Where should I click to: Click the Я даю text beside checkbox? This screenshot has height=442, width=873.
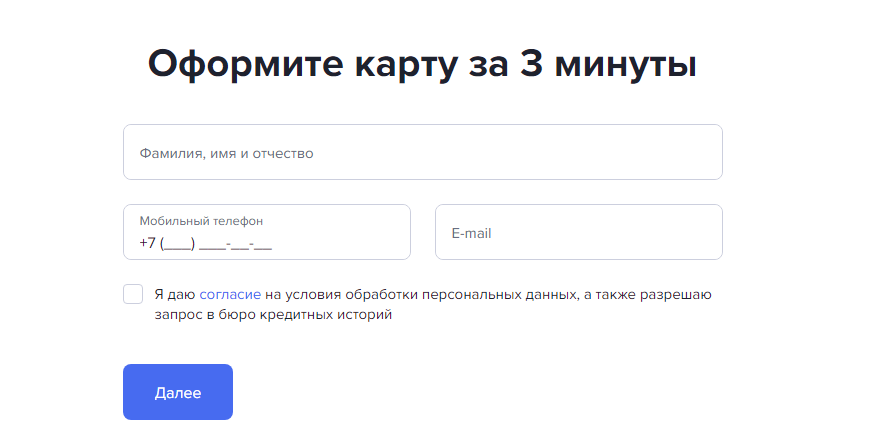(175, 294)
